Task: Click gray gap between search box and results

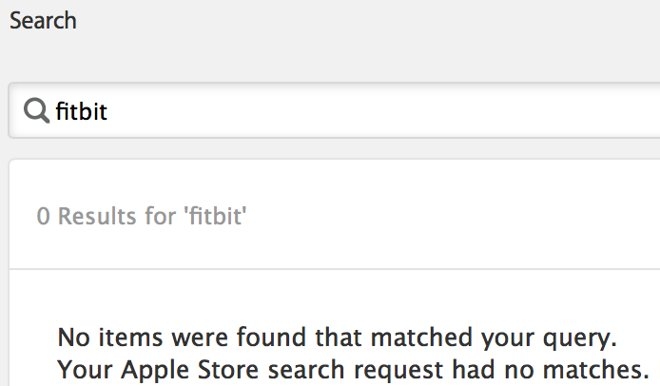Action: point(334,149)
